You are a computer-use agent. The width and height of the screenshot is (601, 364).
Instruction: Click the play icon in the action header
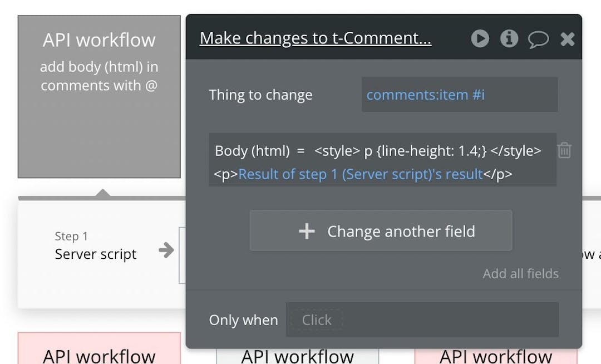click(x=480, y=38)
